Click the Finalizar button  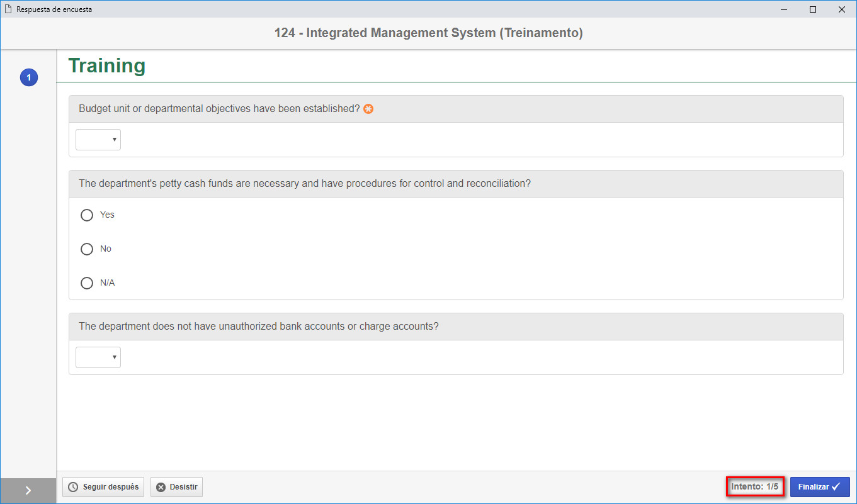820,487
